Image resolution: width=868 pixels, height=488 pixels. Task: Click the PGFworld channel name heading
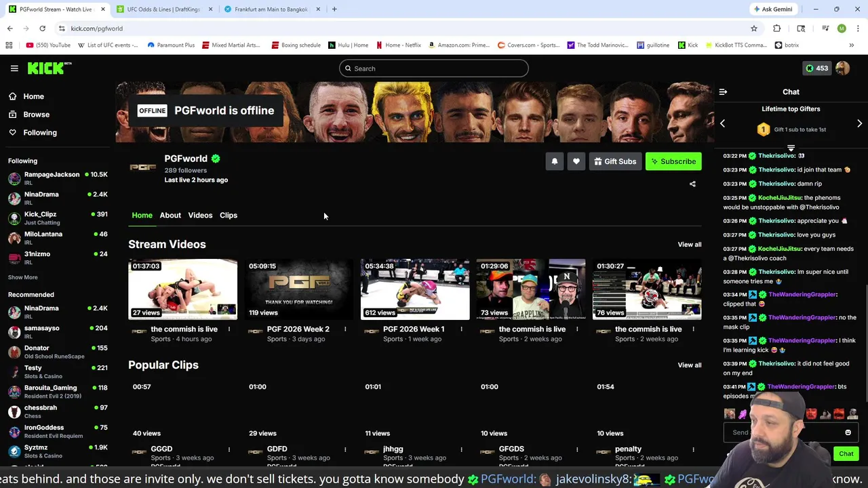pyautogui.click(x=186, y=159)
